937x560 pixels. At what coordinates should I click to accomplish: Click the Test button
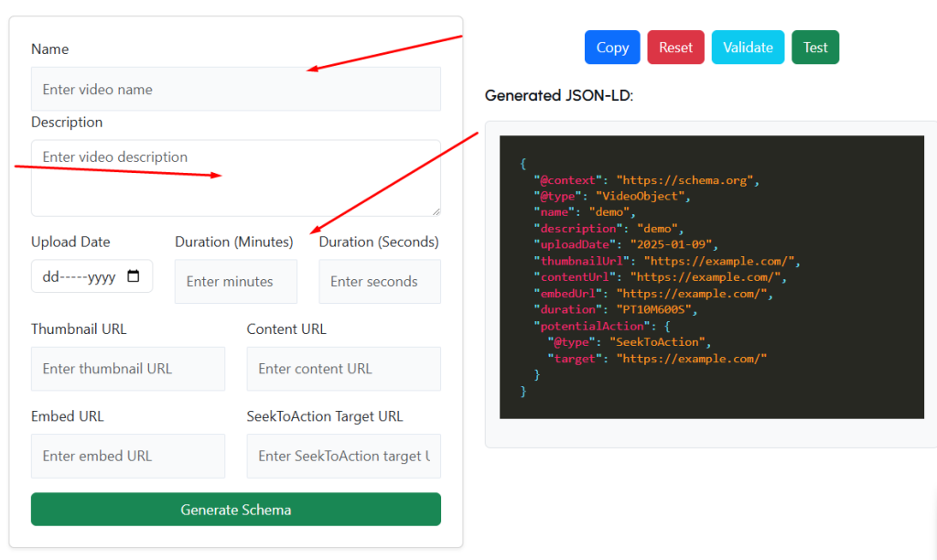tap(814, 47)
